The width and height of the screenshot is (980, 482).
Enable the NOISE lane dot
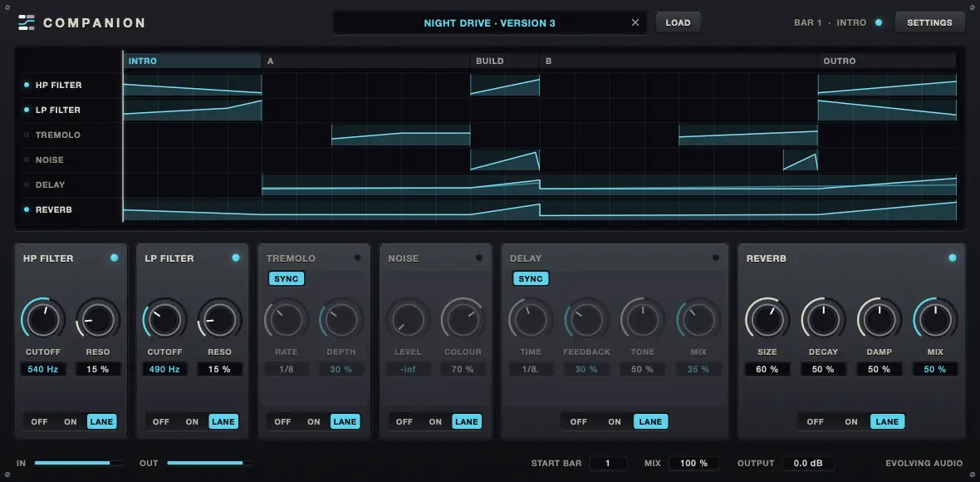pos(27,160)
